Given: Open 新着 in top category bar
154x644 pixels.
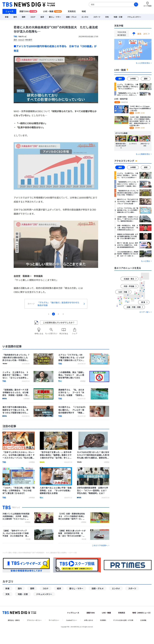Looking at the screenshot, I should [x=6, y=17].
